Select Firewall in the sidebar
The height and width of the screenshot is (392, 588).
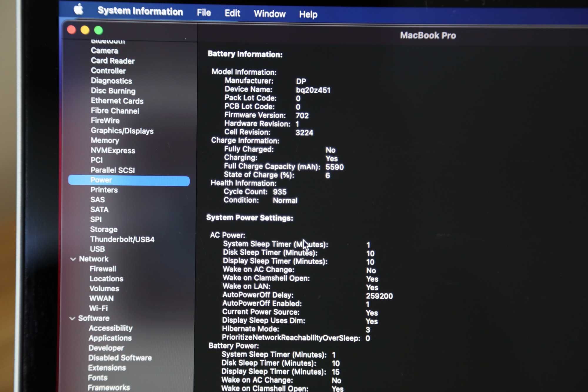pos(103,269)
